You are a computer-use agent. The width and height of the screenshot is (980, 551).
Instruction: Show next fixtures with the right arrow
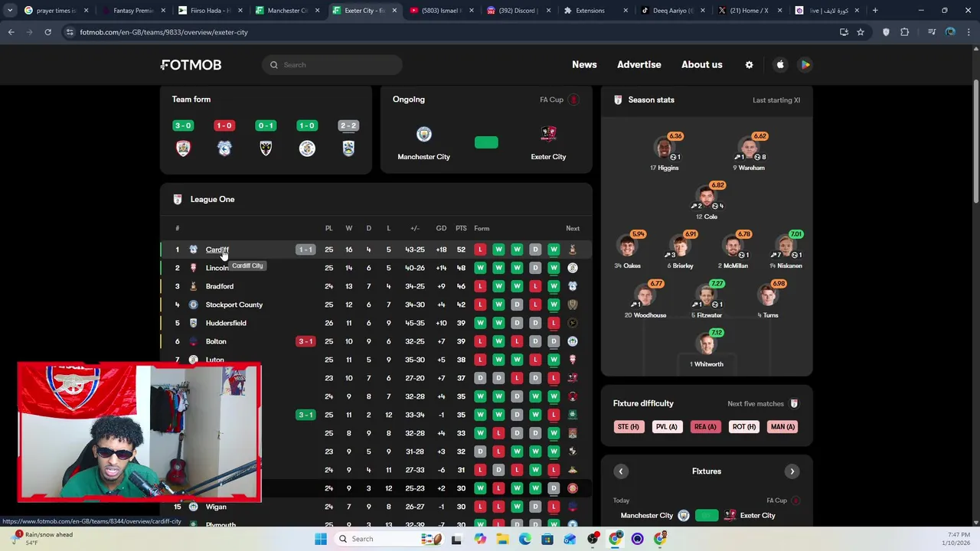tap(792, 471)
